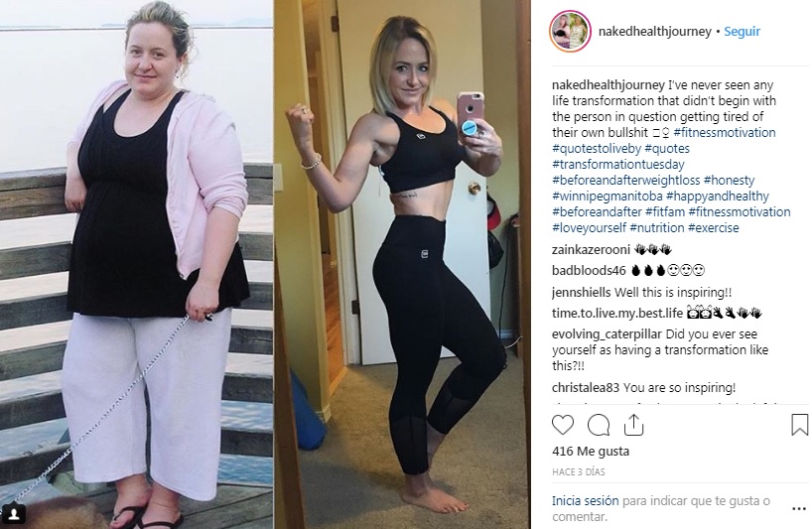The width and height of the screenshot is (812, 529).
Task: Open the three-dot more options menu
Action: pos(799,509)
